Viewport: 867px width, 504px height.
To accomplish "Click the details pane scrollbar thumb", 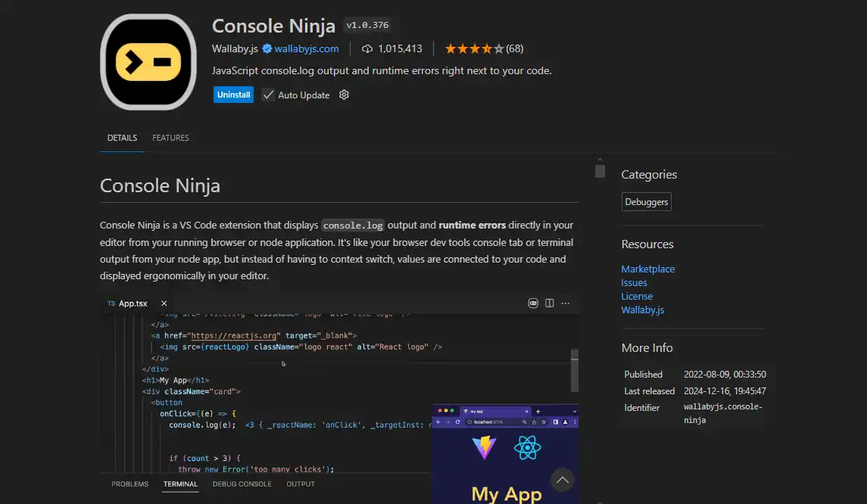I will pos(600,171).
